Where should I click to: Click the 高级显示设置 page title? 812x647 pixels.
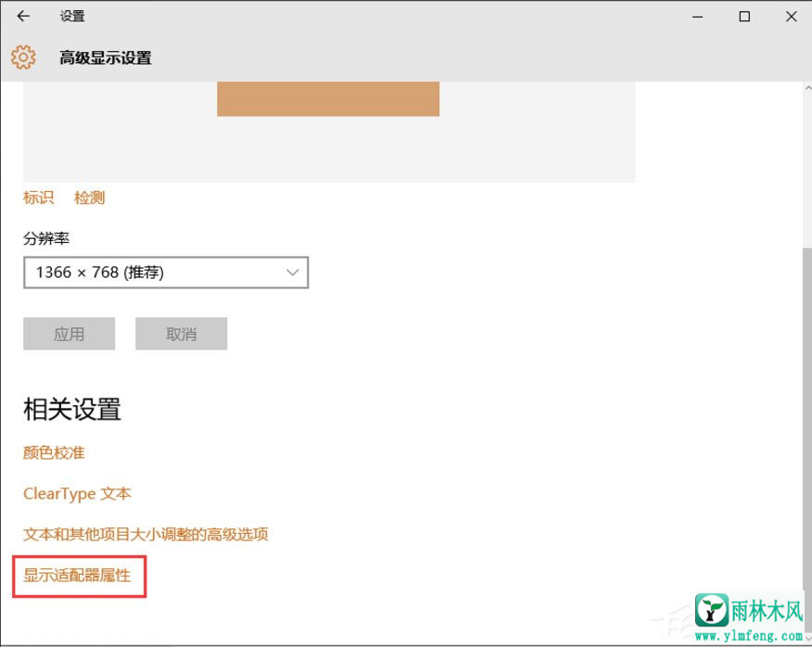(106, 57)
